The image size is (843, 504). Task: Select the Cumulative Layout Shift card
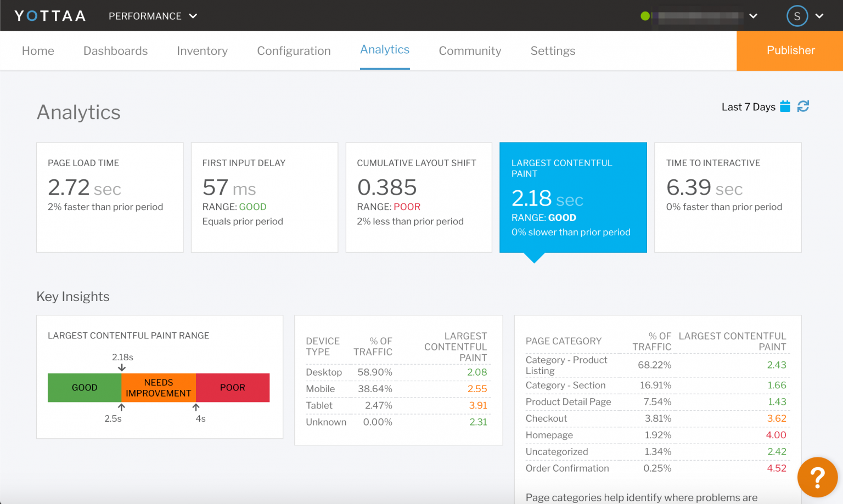[419, 197]
